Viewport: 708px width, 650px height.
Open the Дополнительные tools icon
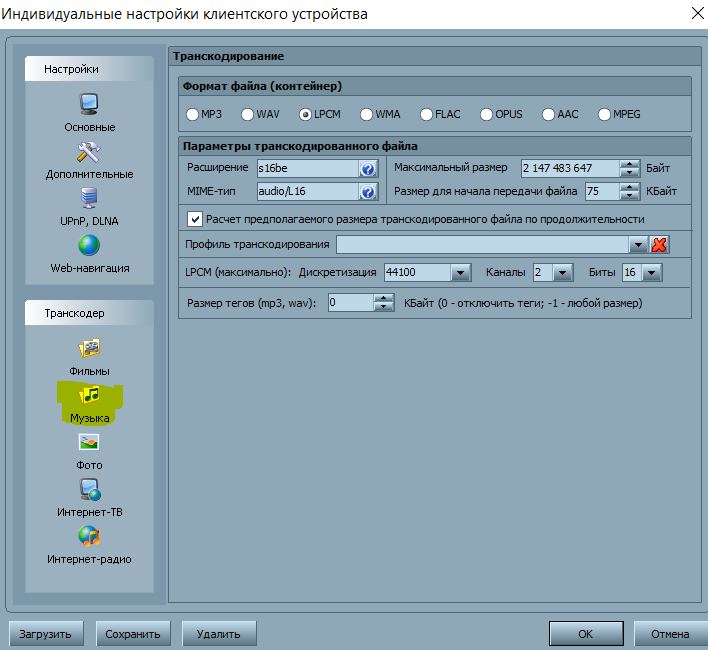pyautogui.click(x=89, y=151)
